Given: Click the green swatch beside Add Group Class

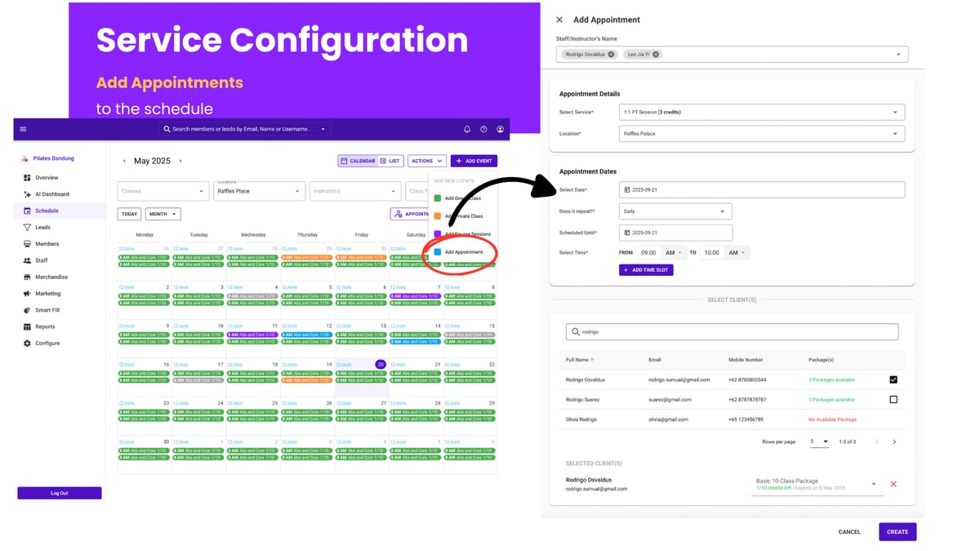Looking at the screenshot, I should tap(437, 198).
